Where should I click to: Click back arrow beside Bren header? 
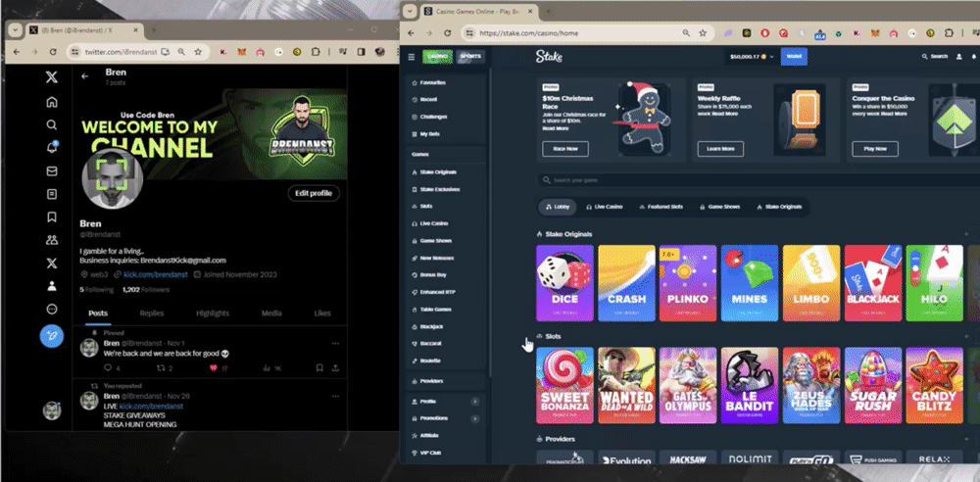[x=85, y=76]
